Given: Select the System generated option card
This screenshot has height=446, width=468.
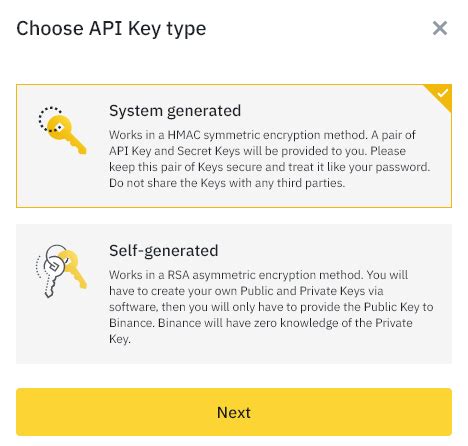Looking at the screenshot, I should pyautogui.click(x=234, y=146).
